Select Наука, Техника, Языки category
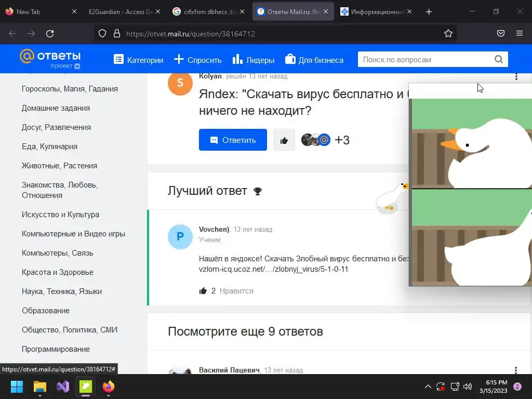The height and width of the screenshot is (399, 532). point(62,291)
